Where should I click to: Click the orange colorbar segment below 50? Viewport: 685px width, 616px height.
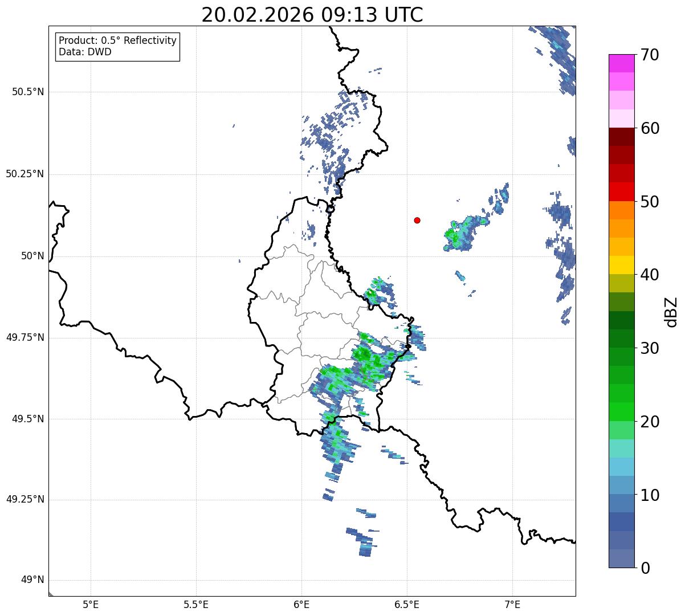coord(622,210)
